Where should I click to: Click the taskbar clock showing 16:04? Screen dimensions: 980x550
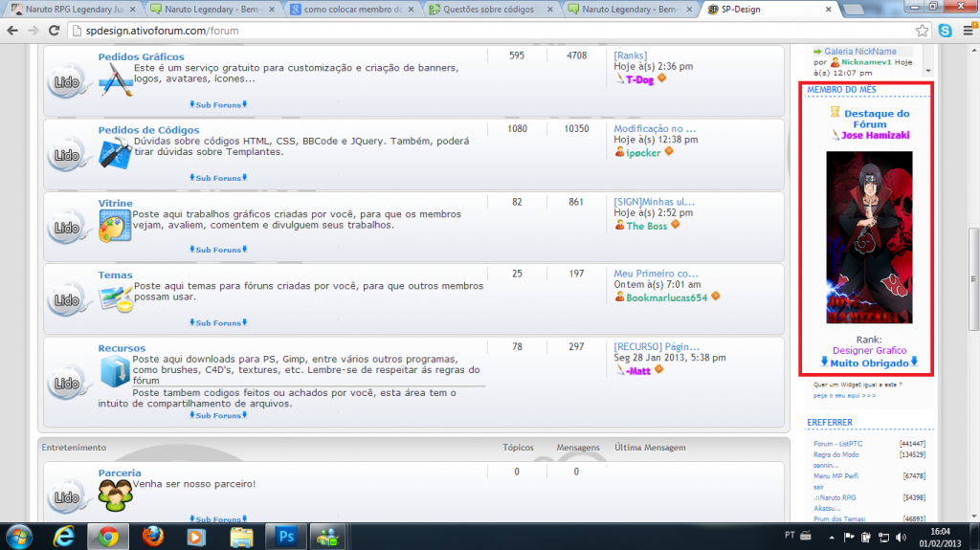click(940, 538)
